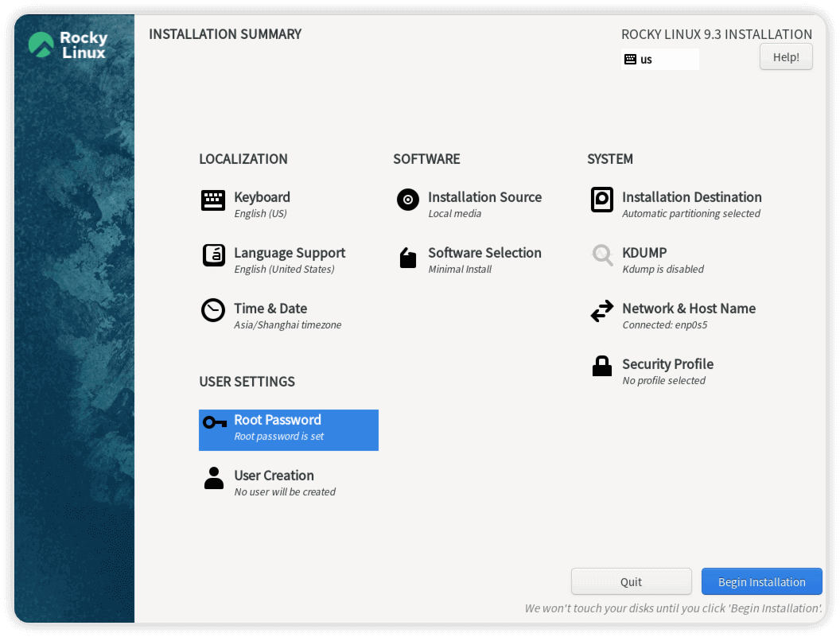Image resolution: width=840 pixels, height=637 pixels.
Task: Click the Installation Destination disk icon
Action: (601, 200)
